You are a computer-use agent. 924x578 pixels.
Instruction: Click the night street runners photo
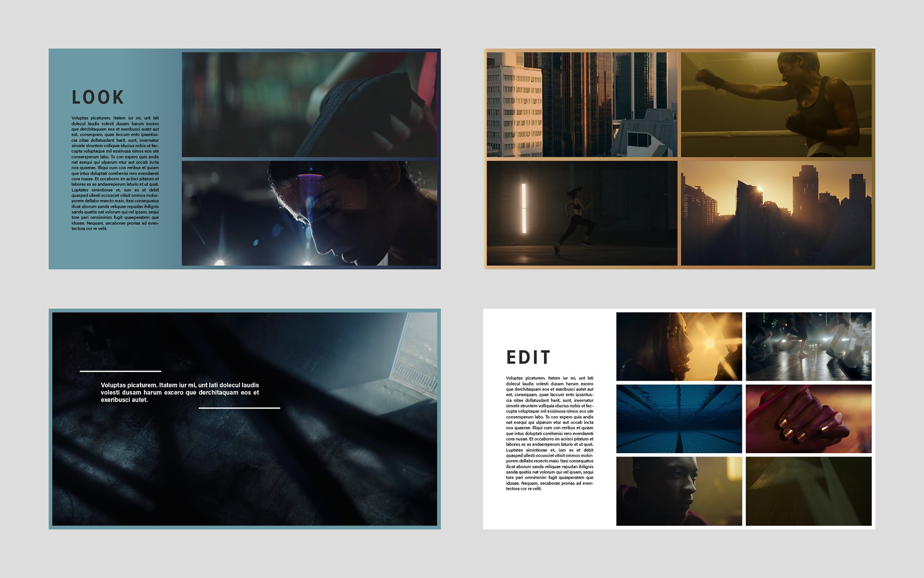(808, 346)
